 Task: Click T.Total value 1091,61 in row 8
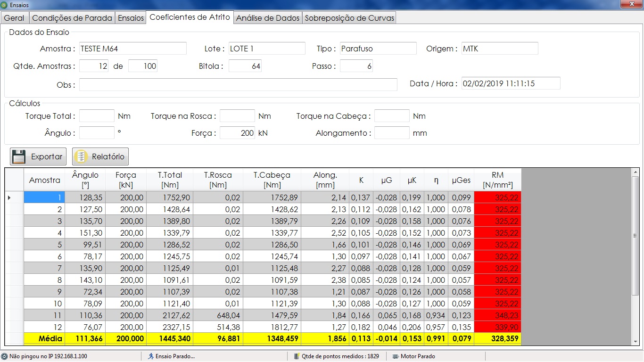pos(170,280)
